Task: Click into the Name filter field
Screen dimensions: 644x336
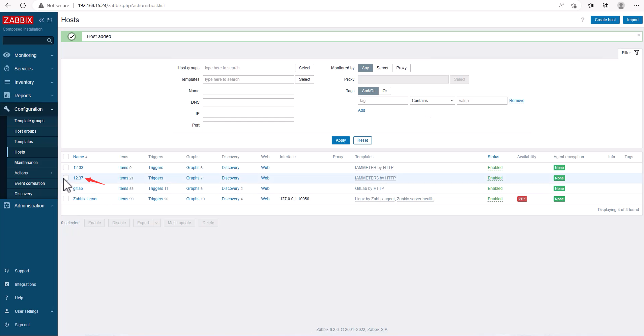Action: click(x=248, y=91)
